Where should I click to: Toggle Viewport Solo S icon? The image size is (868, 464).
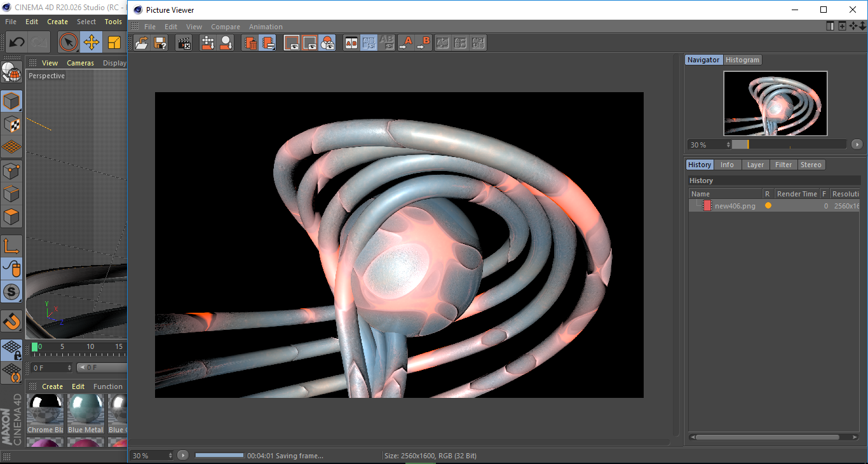pos(11,292)
